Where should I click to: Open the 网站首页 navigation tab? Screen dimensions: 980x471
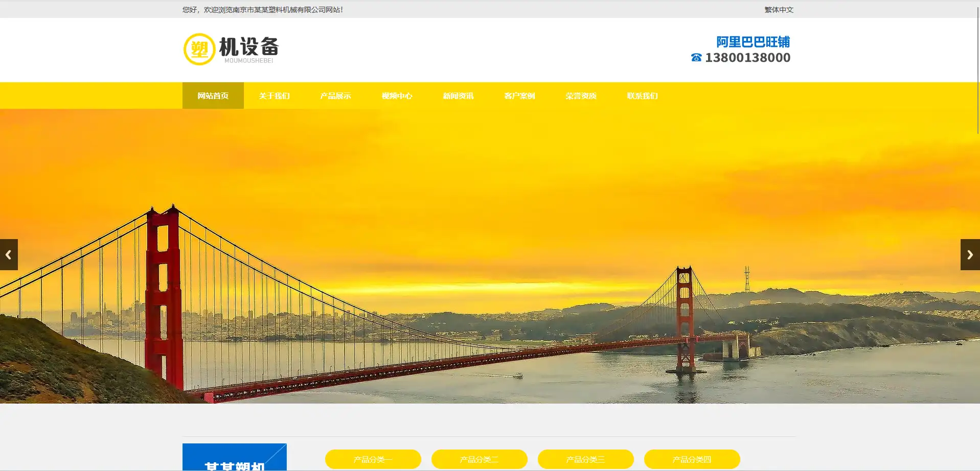point(213,96)
